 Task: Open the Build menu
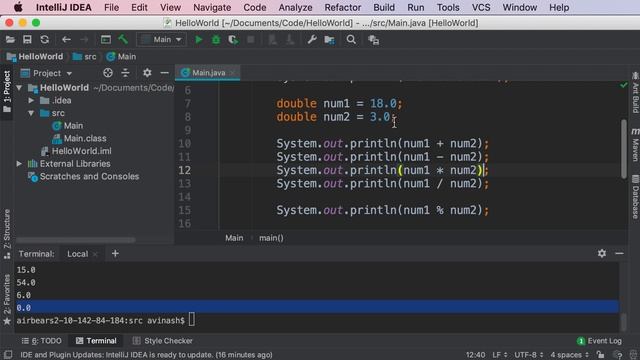[384, 7]
